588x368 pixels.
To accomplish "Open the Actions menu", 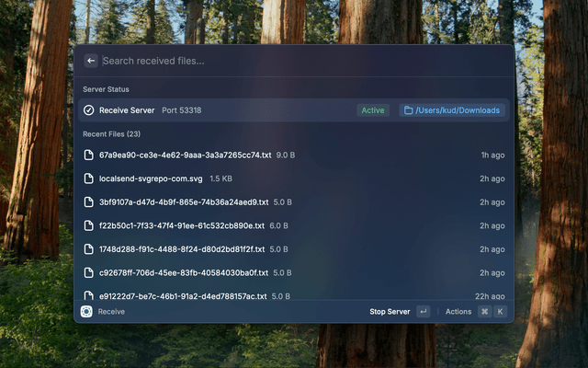I will click(x=458, y=312).
